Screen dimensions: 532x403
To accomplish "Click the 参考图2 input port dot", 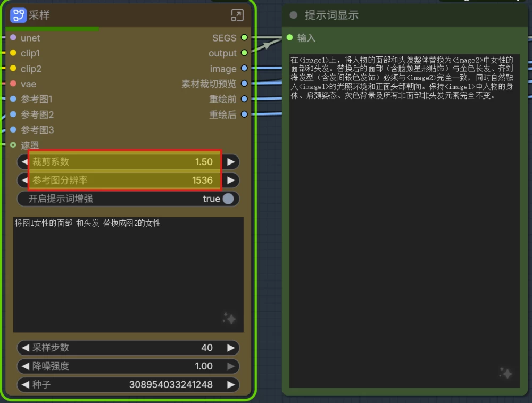I will coord(13,114).
